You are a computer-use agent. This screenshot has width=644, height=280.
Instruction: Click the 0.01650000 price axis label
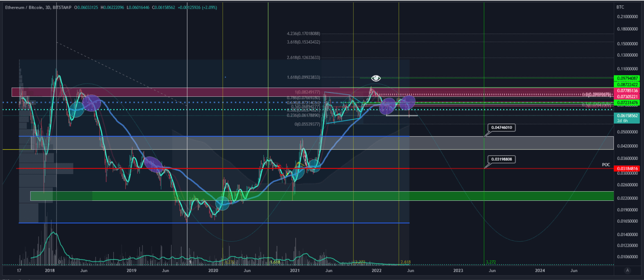click(x=628, y=221)
